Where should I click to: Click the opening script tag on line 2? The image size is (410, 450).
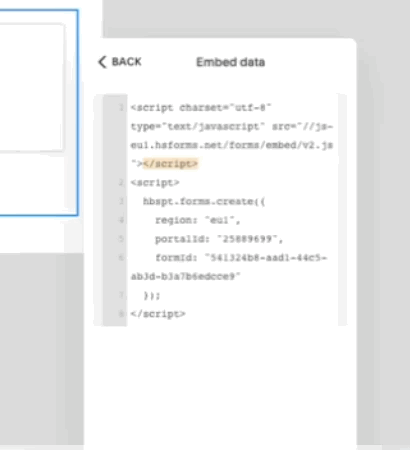(x=155, y=183)
